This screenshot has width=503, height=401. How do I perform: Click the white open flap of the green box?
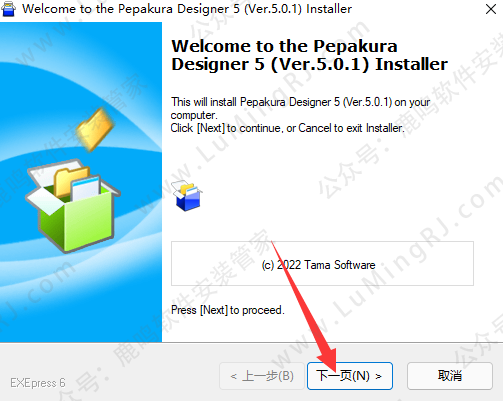[43, 202]
